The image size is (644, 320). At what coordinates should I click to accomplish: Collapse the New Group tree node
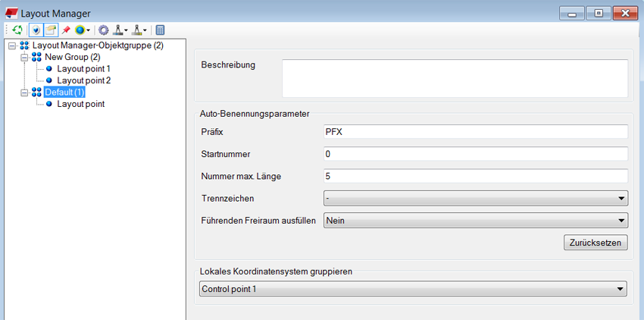[x=24, y=58]
